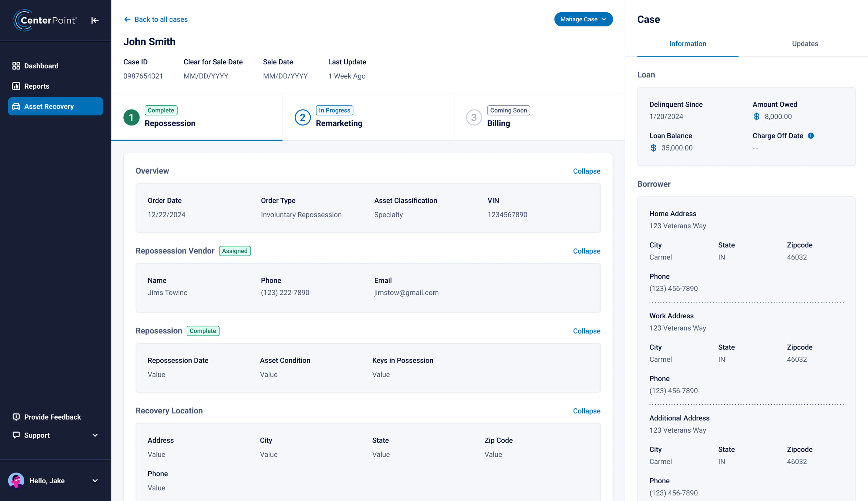Collapse the Repossession Vendor section
The image size is (868, 501).
pos(587,251)
